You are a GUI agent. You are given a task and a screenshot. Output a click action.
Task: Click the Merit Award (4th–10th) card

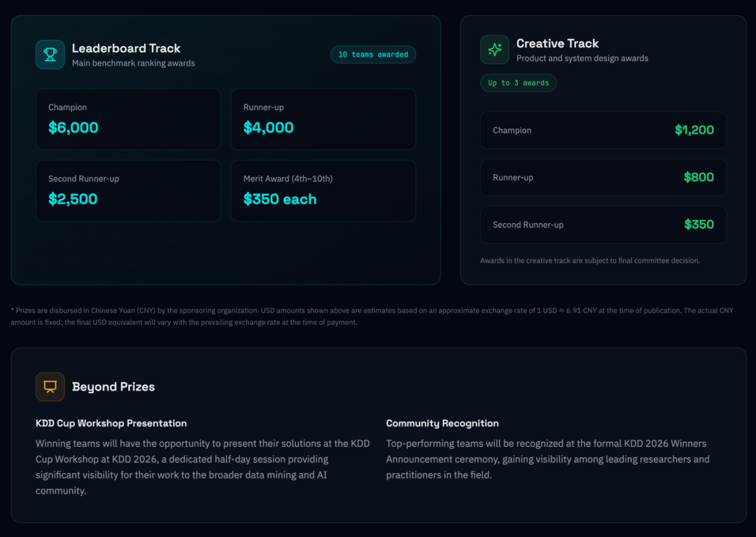[323, 190]
